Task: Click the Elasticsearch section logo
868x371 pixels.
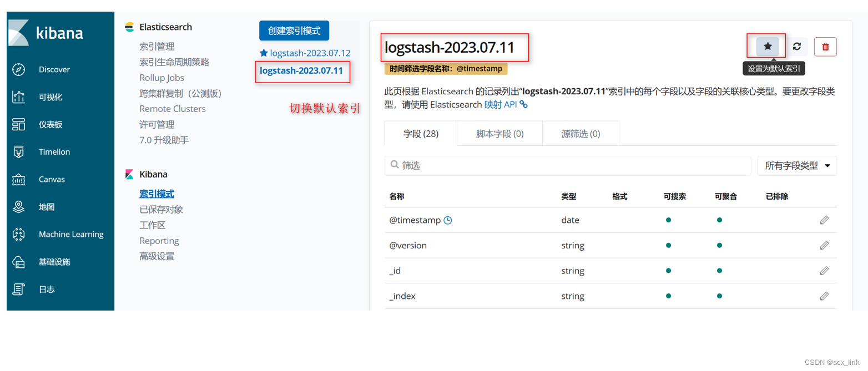Action: [x=129, y=27]
